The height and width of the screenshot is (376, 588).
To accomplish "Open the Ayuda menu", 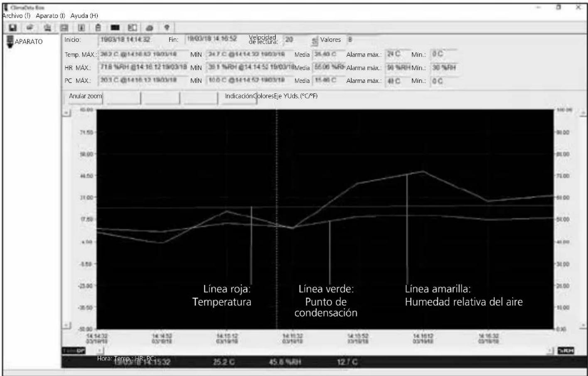I will 84,15.
